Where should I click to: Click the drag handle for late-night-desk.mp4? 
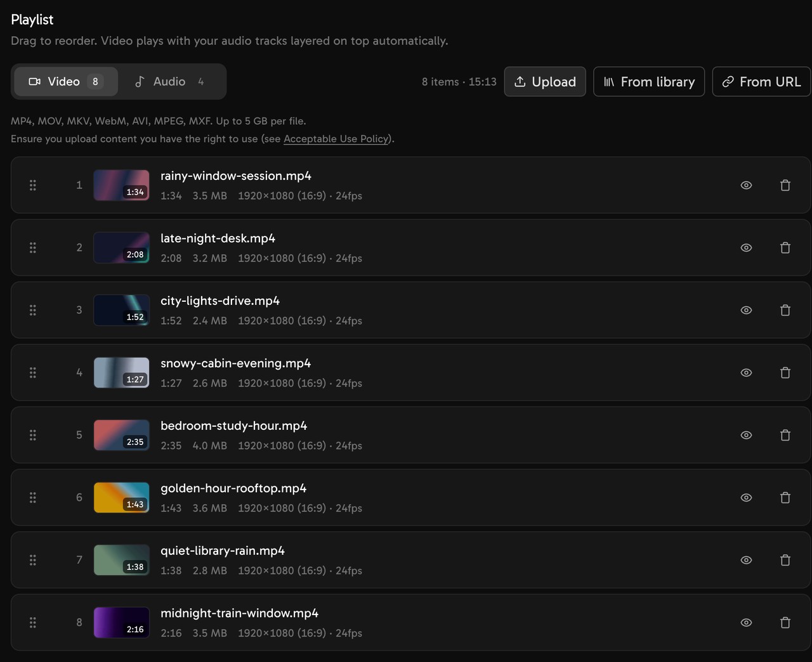33,248
